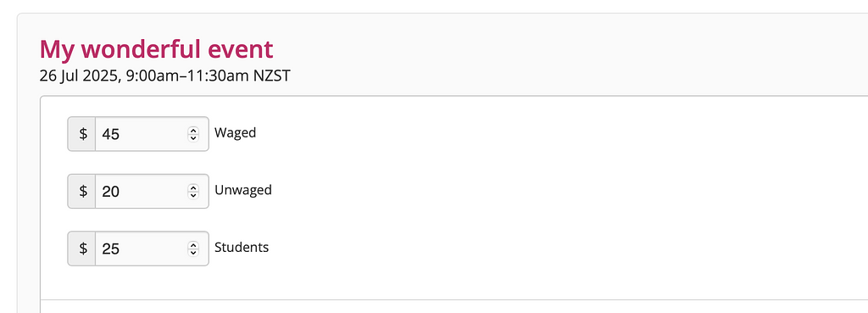
Task: Increment the Unwaged price stepper
Action: click(192, 187)
